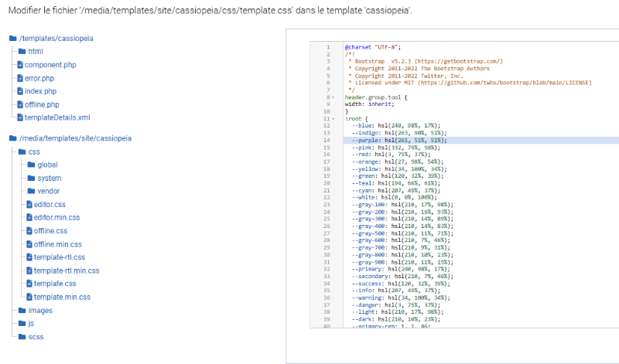Click the js folder icon
The height and width of the screenshot is (364, 619).
(22, 323)
